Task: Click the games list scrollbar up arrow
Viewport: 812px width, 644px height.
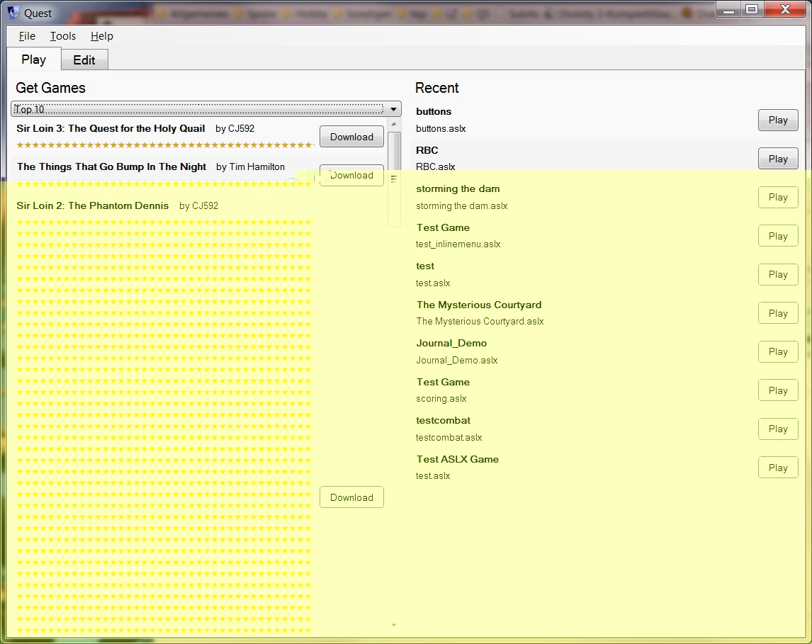Action: pos(394,124)
